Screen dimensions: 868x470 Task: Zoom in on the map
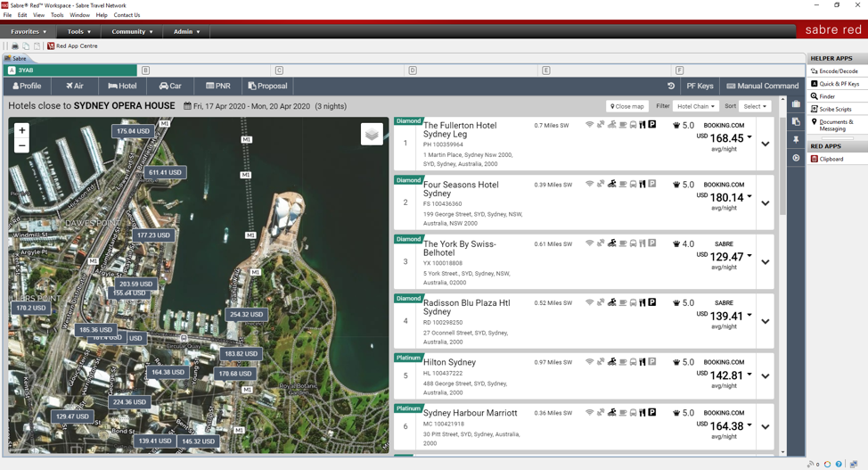[x=21, y=130]
